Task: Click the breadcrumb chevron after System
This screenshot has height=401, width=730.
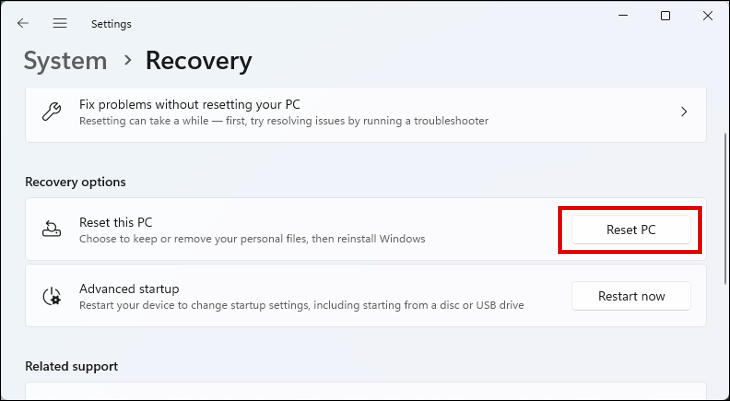Action: (x=127, y=60)
